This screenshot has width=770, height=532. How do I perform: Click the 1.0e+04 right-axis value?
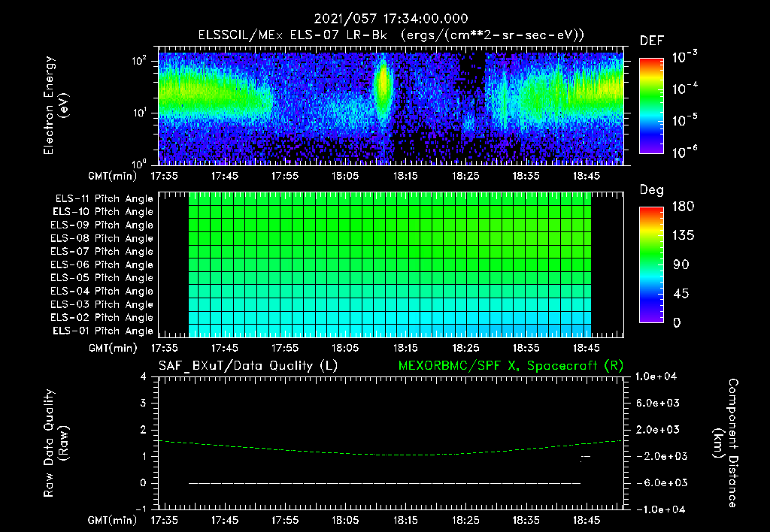(656, 376)
